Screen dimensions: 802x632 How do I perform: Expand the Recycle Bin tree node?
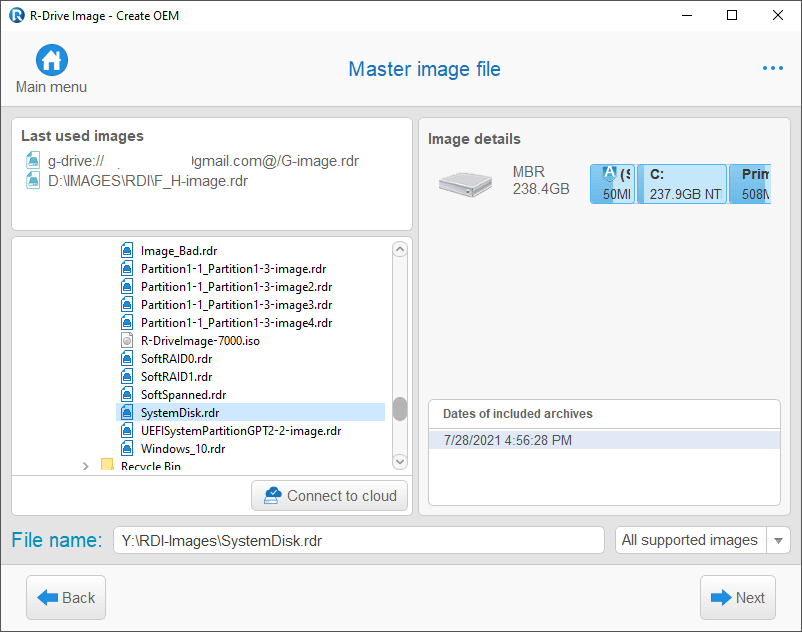85,466
